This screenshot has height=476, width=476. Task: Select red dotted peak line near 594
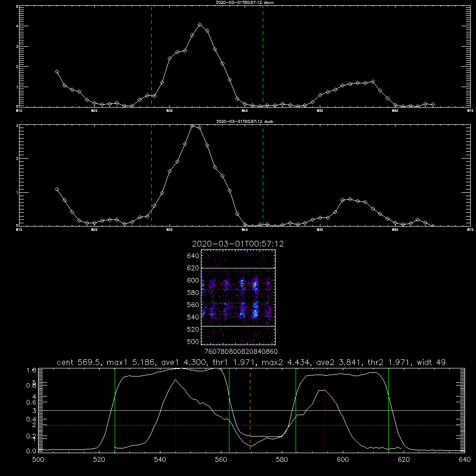click(x=325, y=410)
